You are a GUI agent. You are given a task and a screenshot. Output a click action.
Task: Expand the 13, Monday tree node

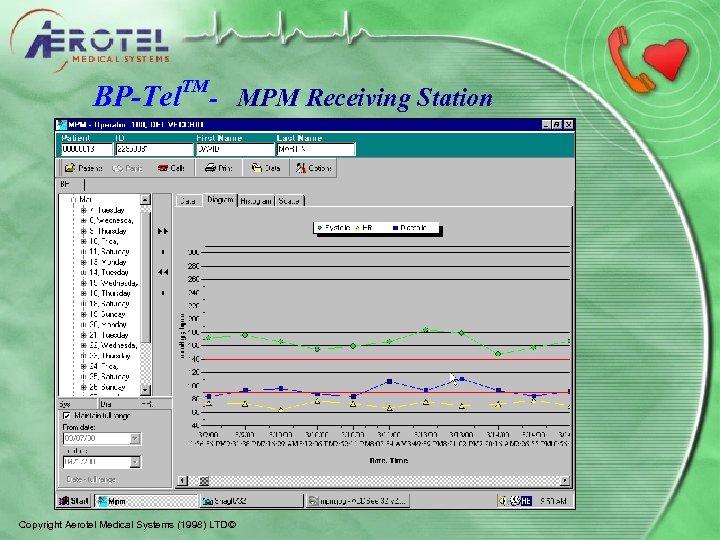84,262
